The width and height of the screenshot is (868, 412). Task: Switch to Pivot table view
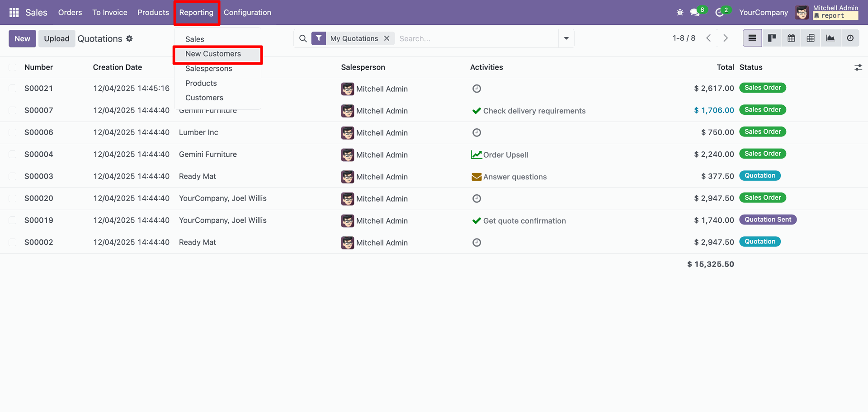point(811,38)
